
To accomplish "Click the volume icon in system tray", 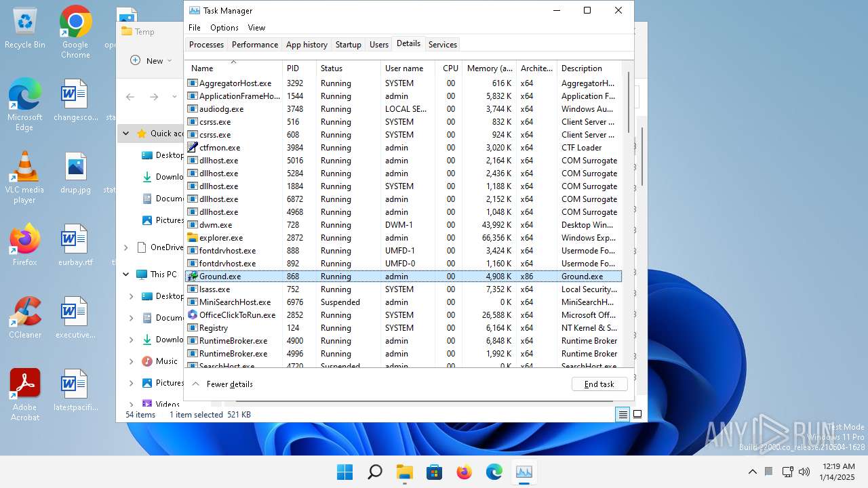I will (x=804, y=472).
